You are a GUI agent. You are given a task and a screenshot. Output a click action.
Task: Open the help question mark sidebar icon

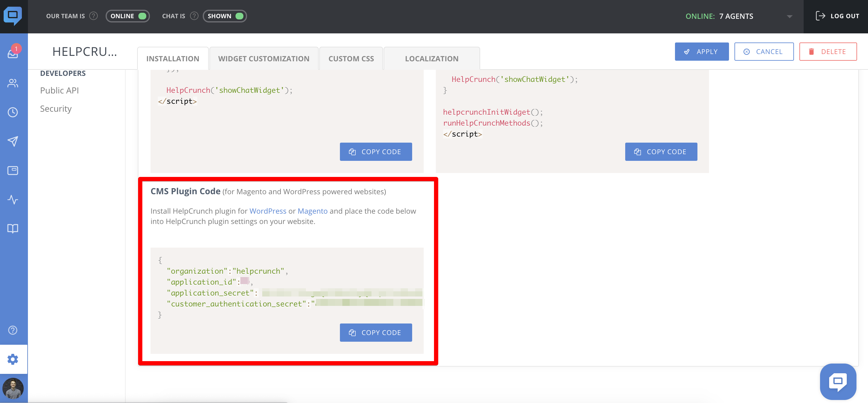tap(13, 330)
